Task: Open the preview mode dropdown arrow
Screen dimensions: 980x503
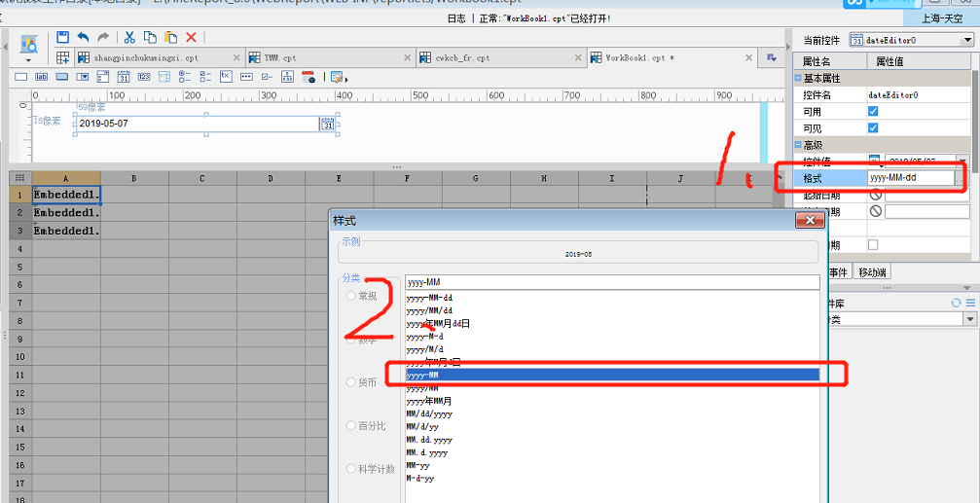Action: pyautogui.click(x=29, y=60)
